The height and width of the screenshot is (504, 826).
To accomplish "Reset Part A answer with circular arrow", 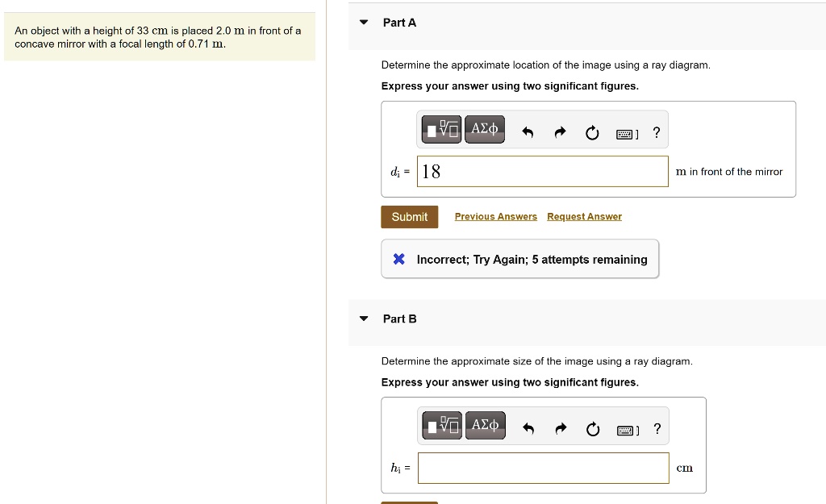I will (x=592, y=133).
